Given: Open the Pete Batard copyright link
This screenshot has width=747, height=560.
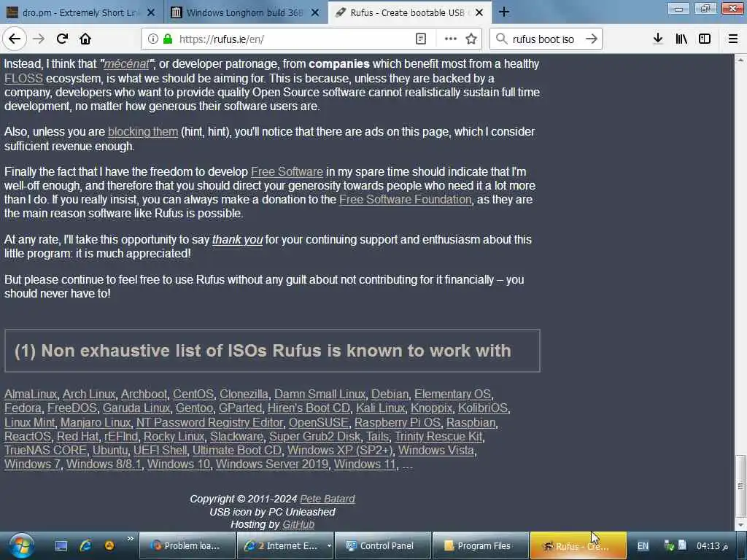Looking at the screenshot, I should [x=328, y=499].
